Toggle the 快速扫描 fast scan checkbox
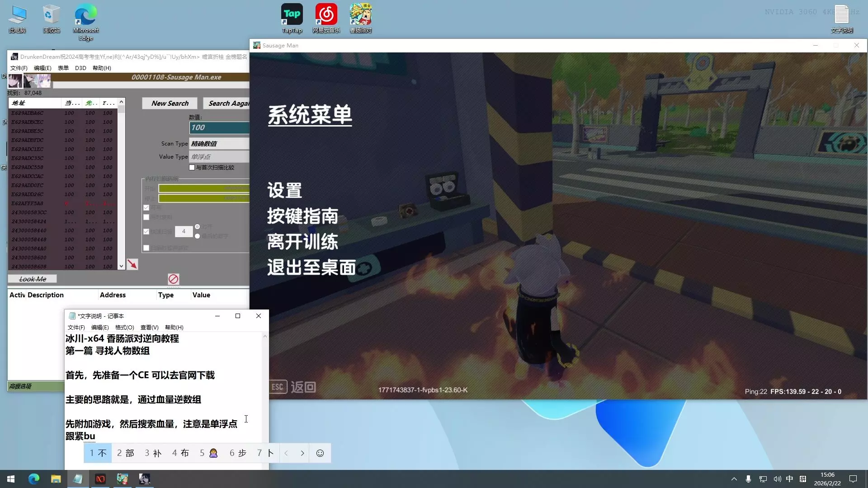 click(x=146, y=231)
